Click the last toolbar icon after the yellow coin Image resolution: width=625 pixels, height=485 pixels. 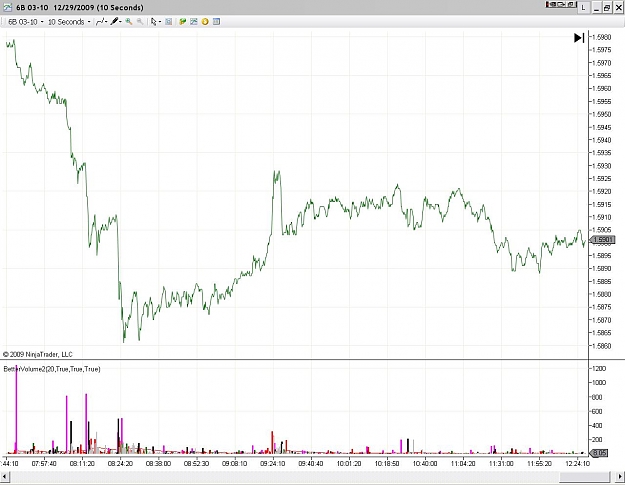coord(216,22)
